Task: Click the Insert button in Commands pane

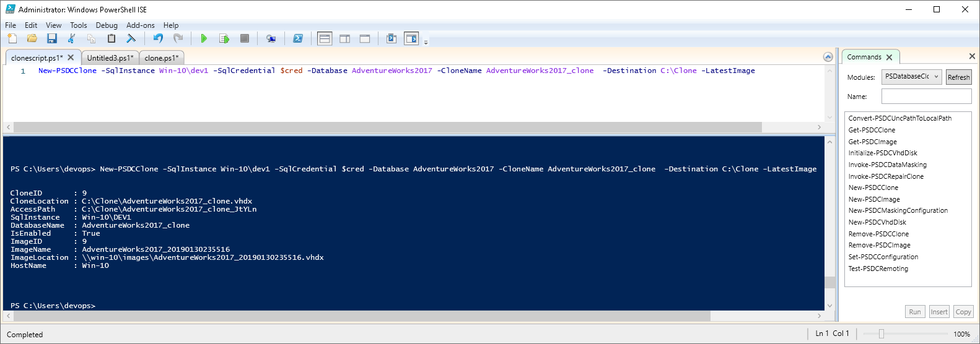Action: [939, 312]
